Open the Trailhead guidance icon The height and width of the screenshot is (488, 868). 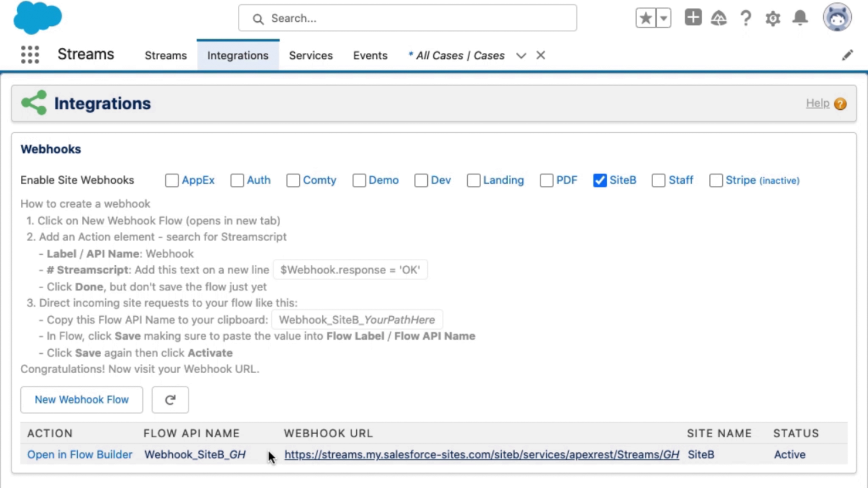point(719,18)
